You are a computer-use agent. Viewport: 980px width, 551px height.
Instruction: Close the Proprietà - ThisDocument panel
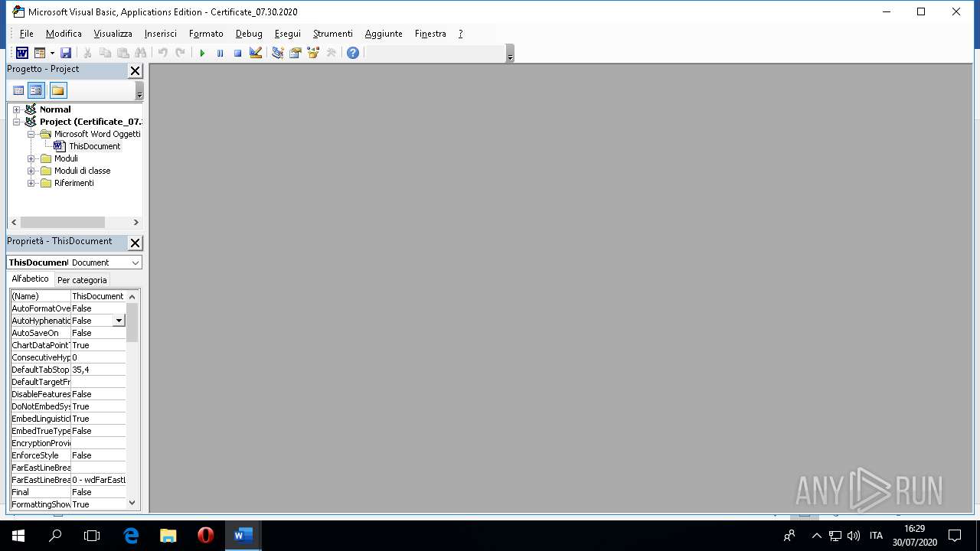tap(135, 243)
